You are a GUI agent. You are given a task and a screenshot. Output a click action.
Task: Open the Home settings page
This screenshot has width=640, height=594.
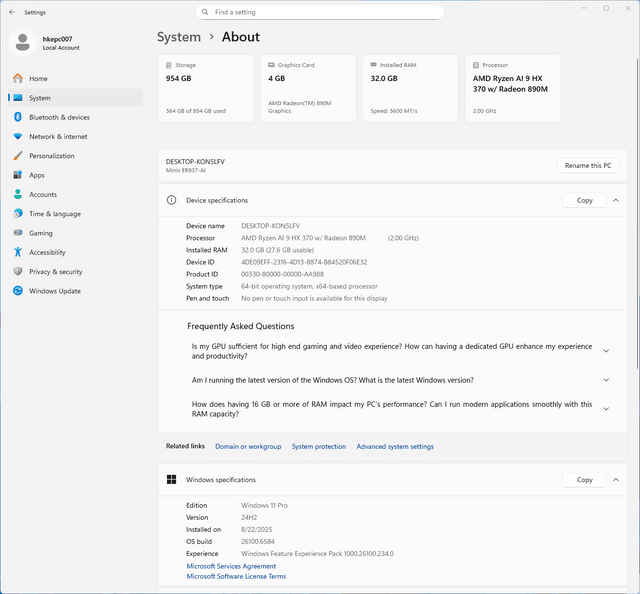click(76, 78)
